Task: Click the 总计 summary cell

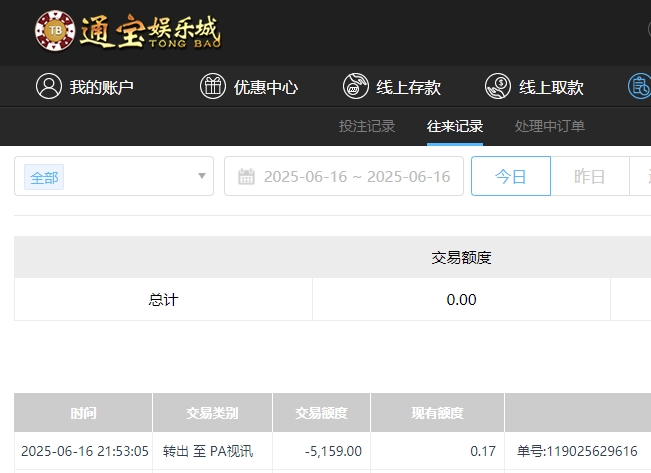Action: pos(163,299)
